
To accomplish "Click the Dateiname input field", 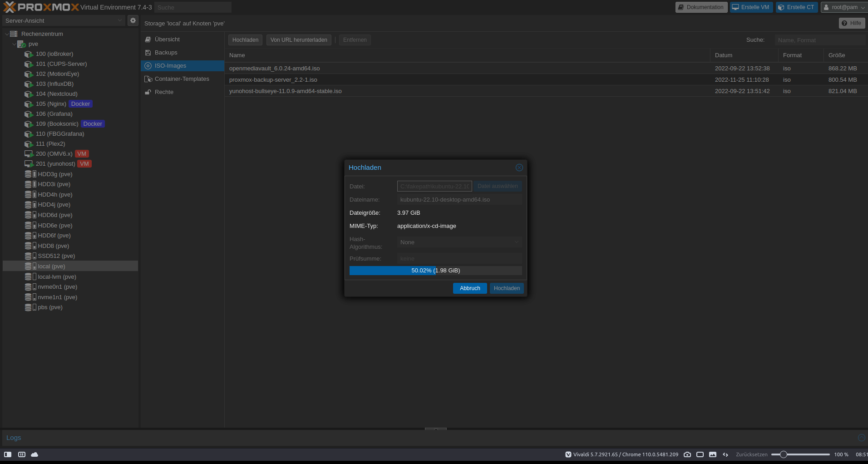I will 459,200.
